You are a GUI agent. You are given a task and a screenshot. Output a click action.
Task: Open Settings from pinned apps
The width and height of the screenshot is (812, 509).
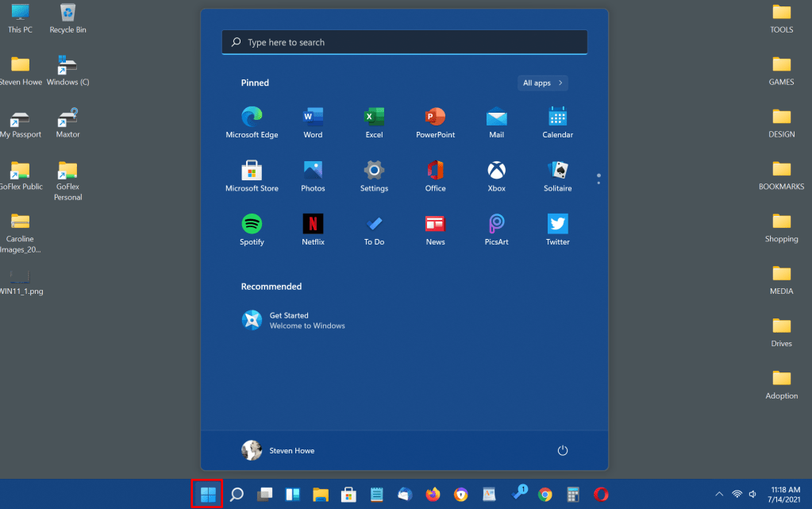click(374, 171)
